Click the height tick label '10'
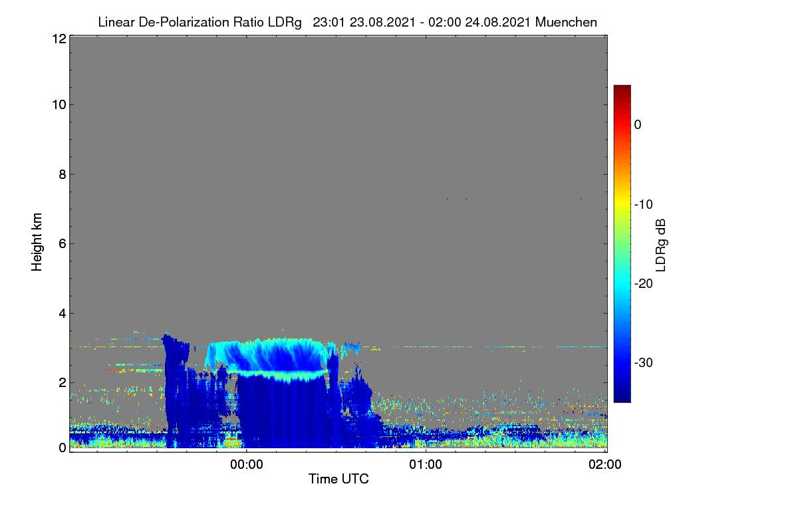 [58, 104]
